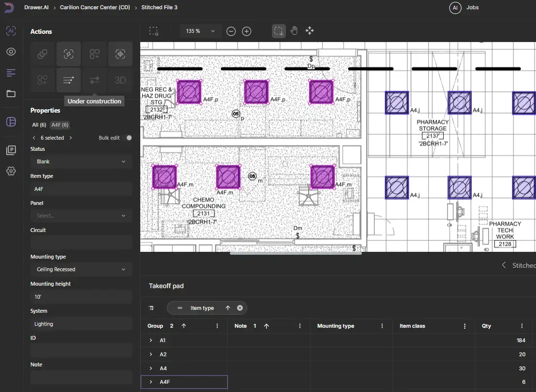This screenshot has width=536, height=392.
Task: Click the sliders filter action icon
Action: tap(68, 80)
